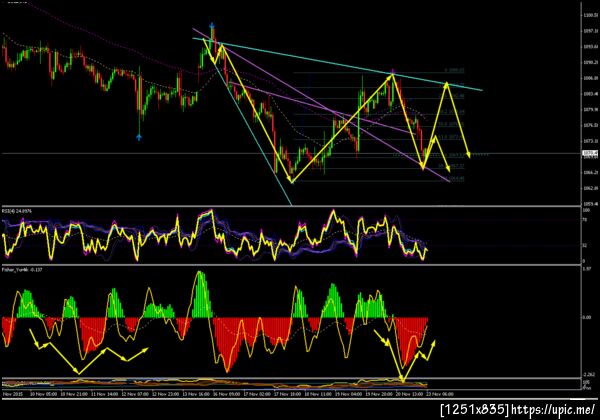The width and height of the screenshot is (600, 420).
Task: Click the '19 Nov 04:00' time axis label
Action: [349, 394]
